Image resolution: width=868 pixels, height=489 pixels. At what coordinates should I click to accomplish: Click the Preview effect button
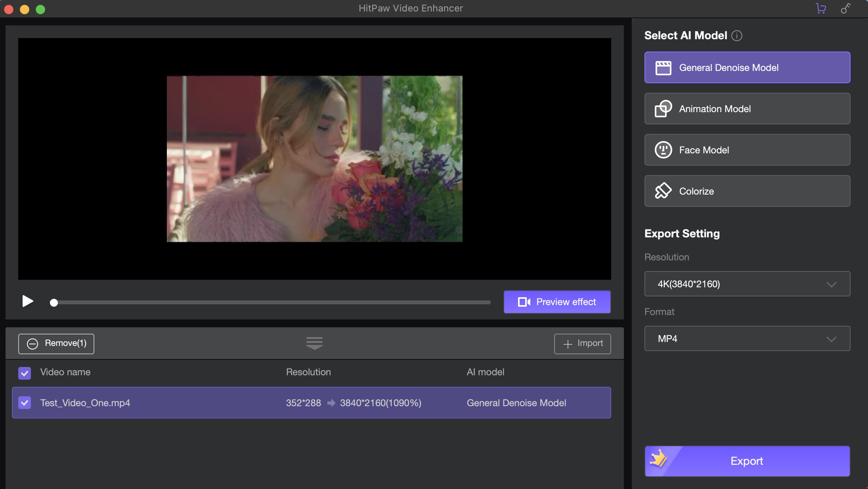click(557, 302)
